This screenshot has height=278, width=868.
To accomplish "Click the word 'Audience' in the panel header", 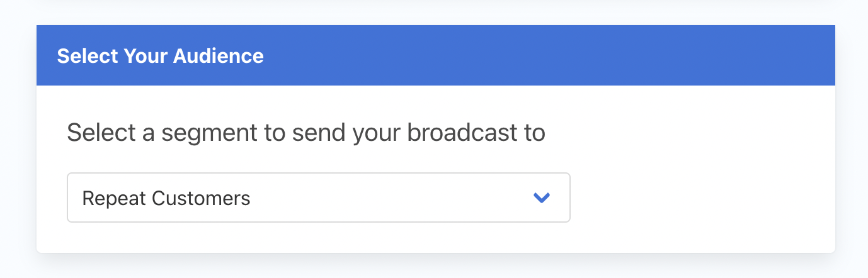I will pyautogui.click(x=219, y=56).
